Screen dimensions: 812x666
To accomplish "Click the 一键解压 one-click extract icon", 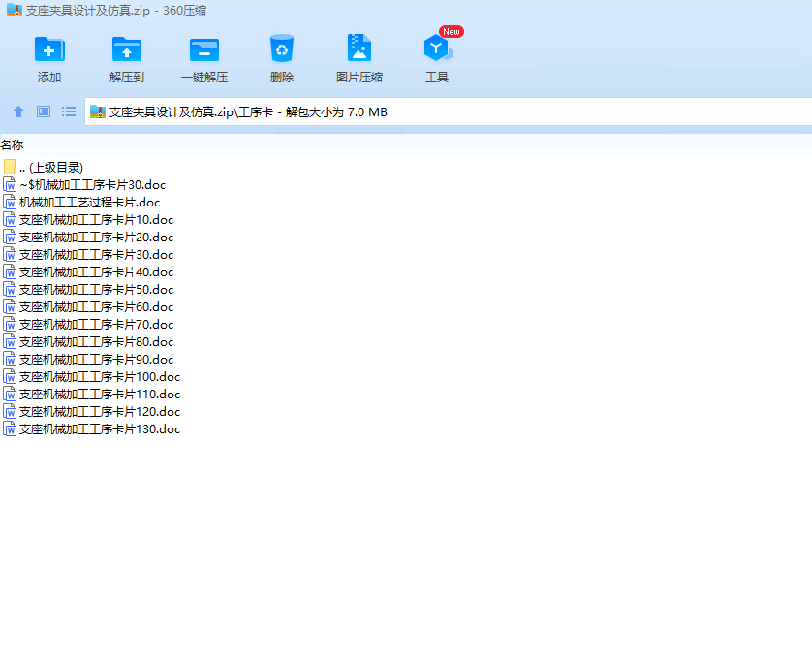I will click(204, 49).
